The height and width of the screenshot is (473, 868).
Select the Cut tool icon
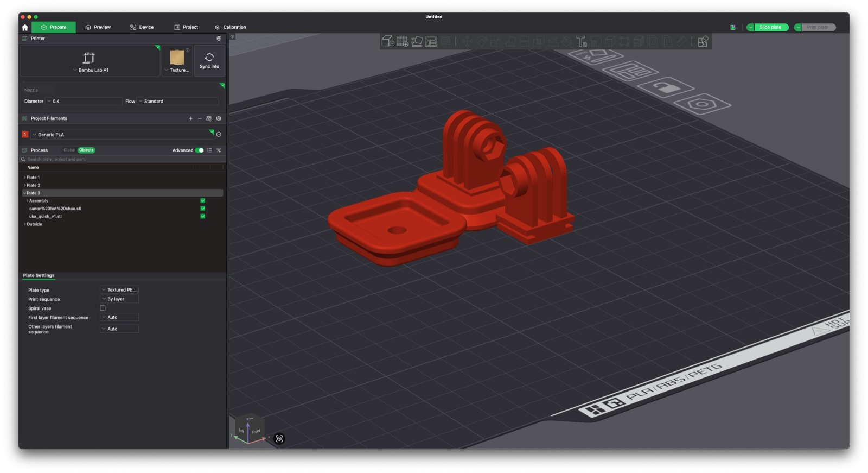525,41
